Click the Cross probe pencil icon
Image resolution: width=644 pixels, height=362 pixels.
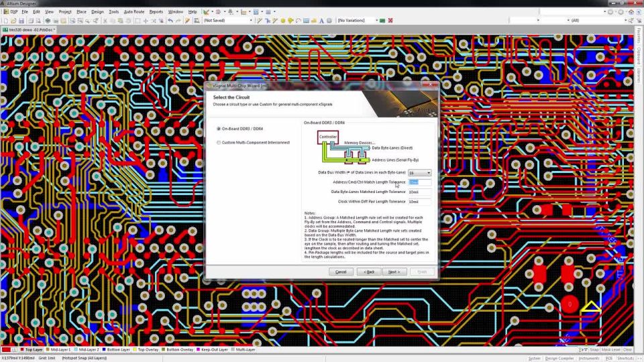pos(187,21)
